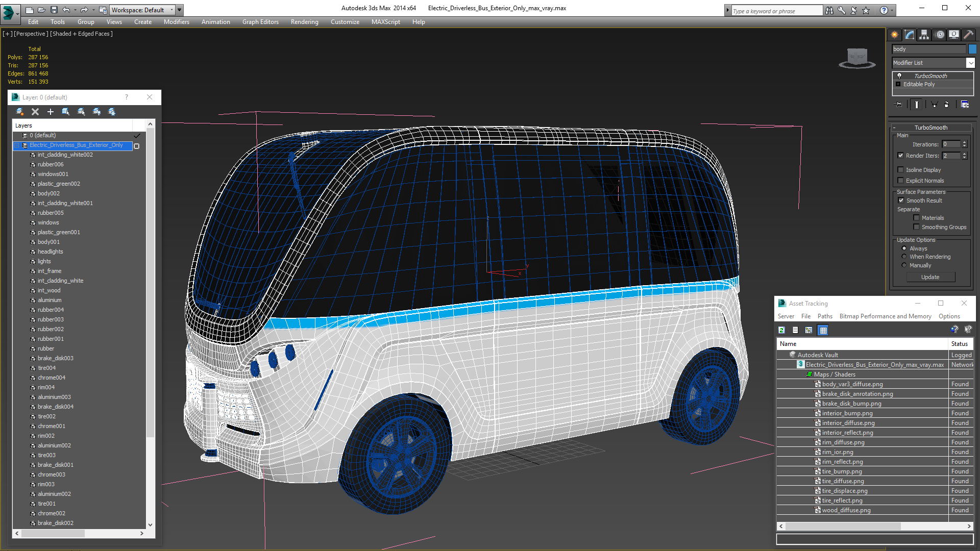
Task: Open the Hierarchy command panel tab
Action: coord(924,35)
